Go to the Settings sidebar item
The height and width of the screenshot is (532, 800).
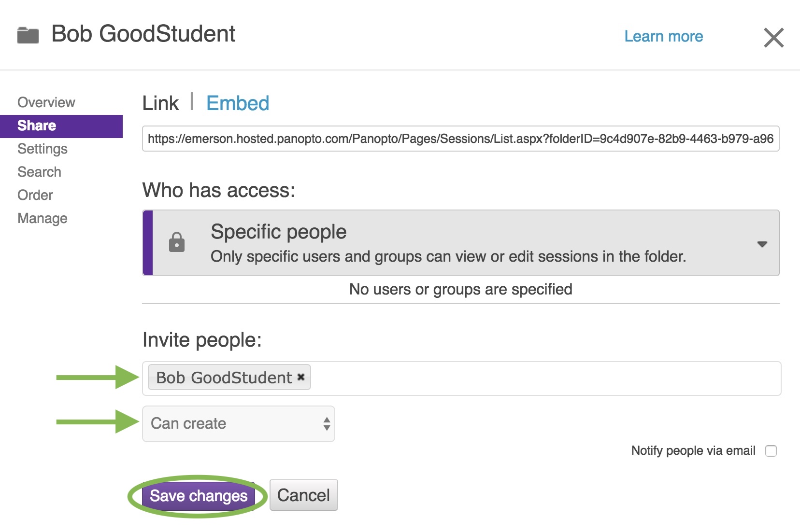43,149
